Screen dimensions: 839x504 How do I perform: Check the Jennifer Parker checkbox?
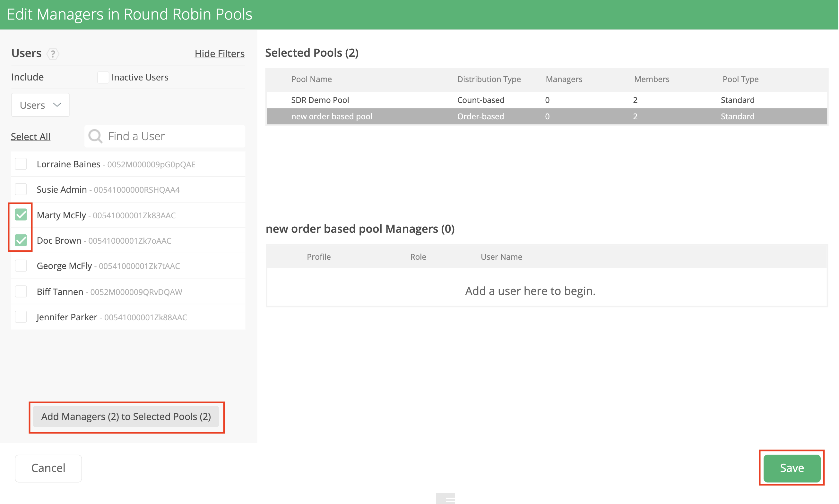pyautogui.click(x=21, y=317)
